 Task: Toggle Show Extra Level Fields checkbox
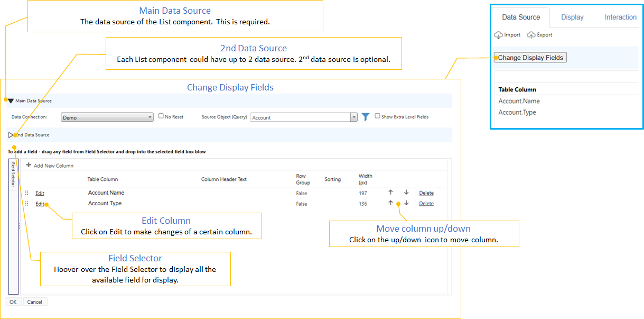coord(377,116)
